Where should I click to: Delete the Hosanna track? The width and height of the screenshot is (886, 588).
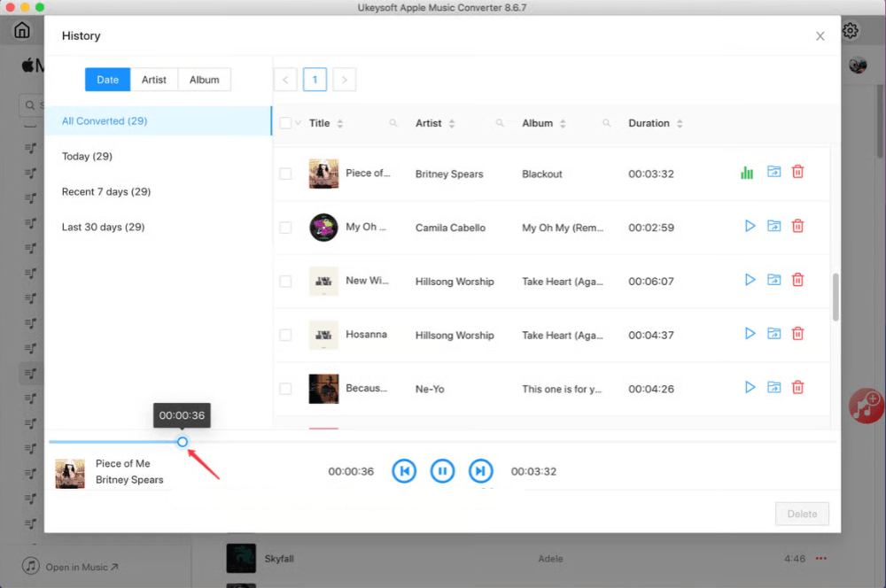798,333
